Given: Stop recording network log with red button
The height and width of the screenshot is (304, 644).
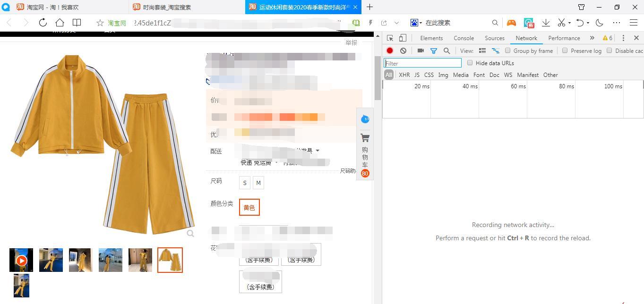Looking at the screenshot, I should point(390,51).
